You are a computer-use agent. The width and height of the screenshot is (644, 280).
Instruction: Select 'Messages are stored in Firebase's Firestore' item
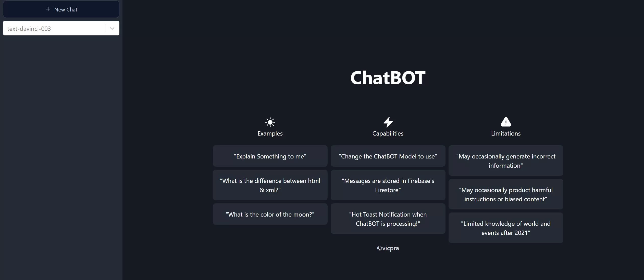coord(388,184)
